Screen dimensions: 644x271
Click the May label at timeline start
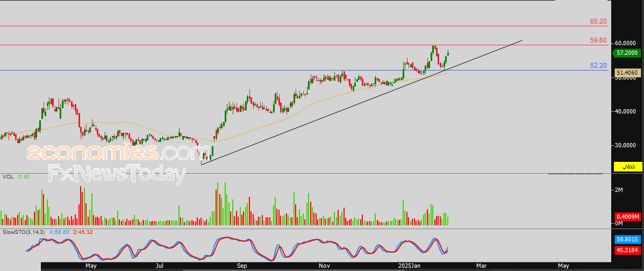[91, 266]
